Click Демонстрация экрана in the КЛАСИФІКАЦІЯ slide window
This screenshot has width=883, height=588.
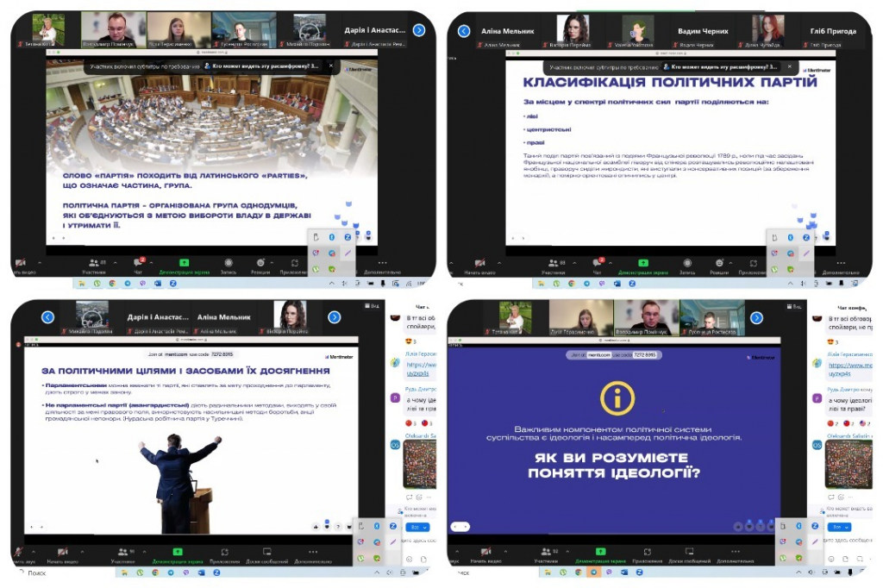(643, 266)
